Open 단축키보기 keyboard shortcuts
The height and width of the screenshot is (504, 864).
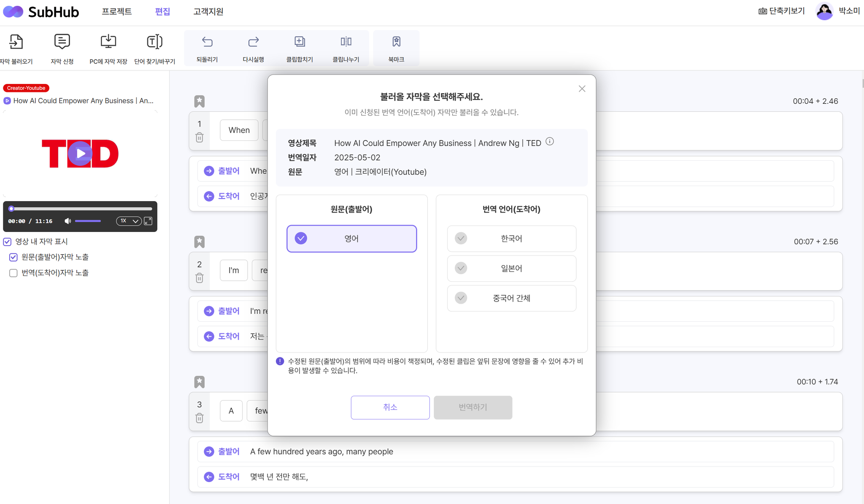click(781, 11)
